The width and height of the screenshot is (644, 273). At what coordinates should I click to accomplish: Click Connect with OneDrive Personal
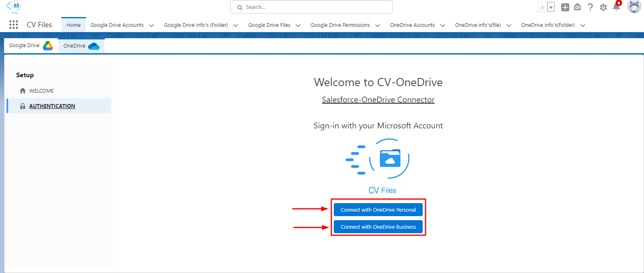pos(378,210)
